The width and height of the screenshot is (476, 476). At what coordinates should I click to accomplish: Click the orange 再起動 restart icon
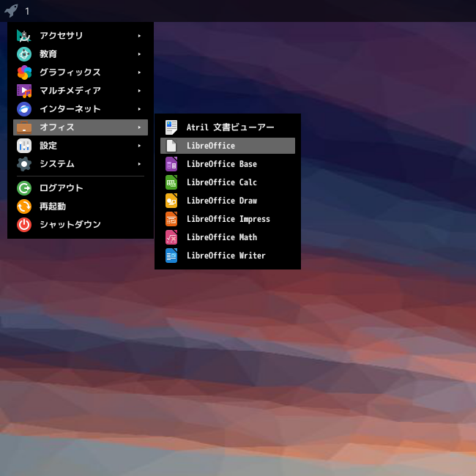(x=24, y=207)
